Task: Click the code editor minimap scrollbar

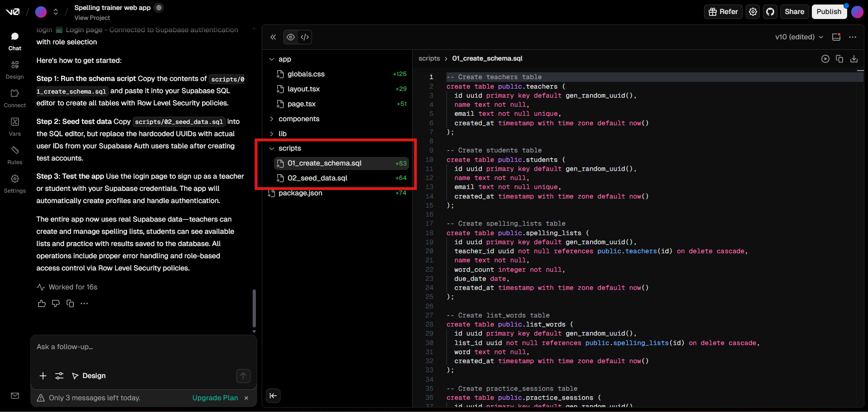Action: coord(860,71)
